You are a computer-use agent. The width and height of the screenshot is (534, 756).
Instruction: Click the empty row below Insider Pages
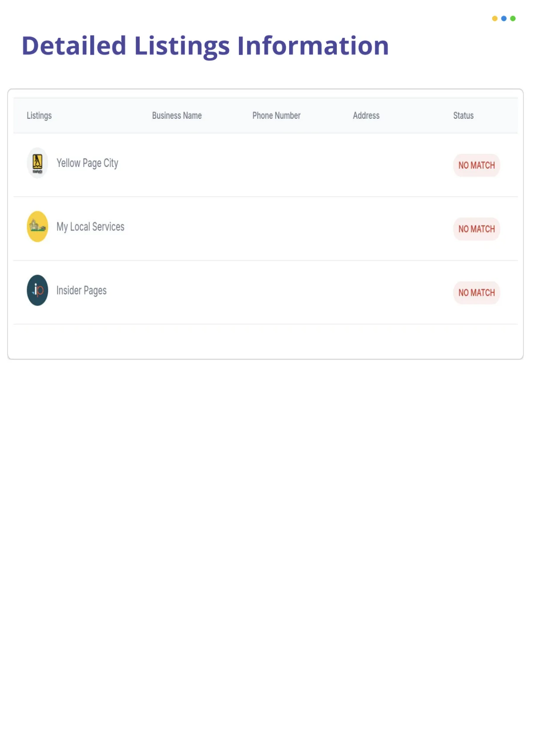265,341
